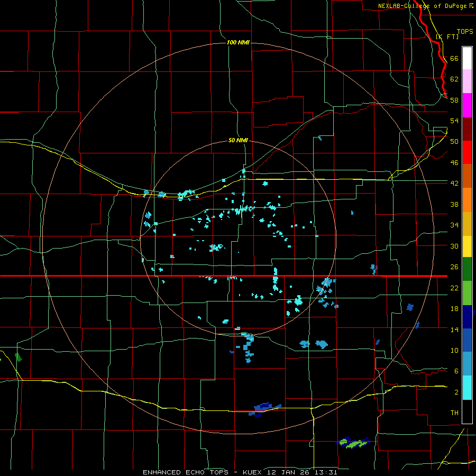The image size is (476, 476).
Task: Click the TOPS legend title
Action: [x=465, y=31]
